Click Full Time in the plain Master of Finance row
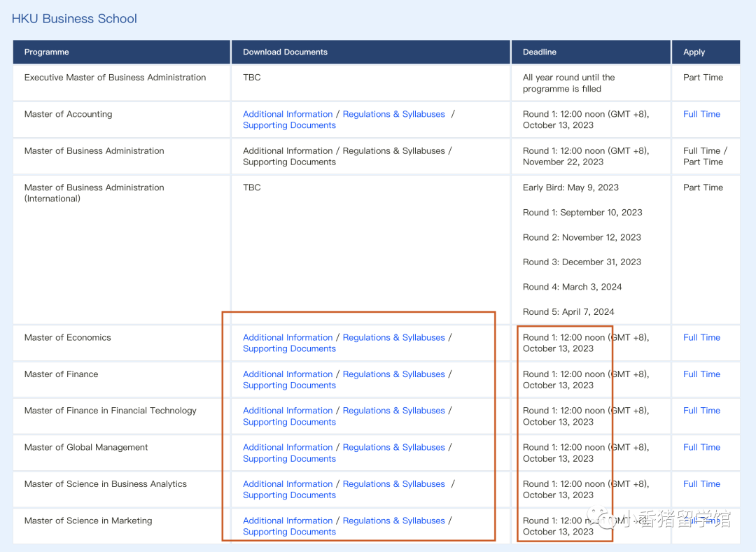The width and height of the screenshot is (756, 552). point(701,374)
